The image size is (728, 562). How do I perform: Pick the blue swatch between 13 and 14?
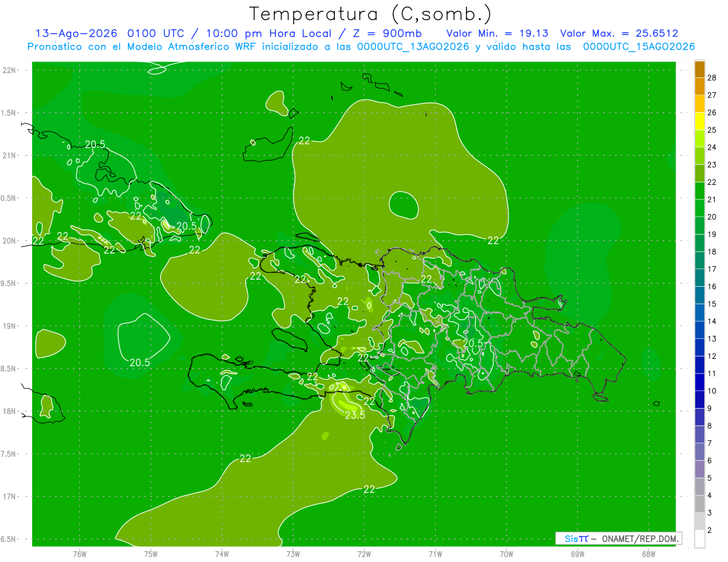pyautogui.click(x=699, y=330)
